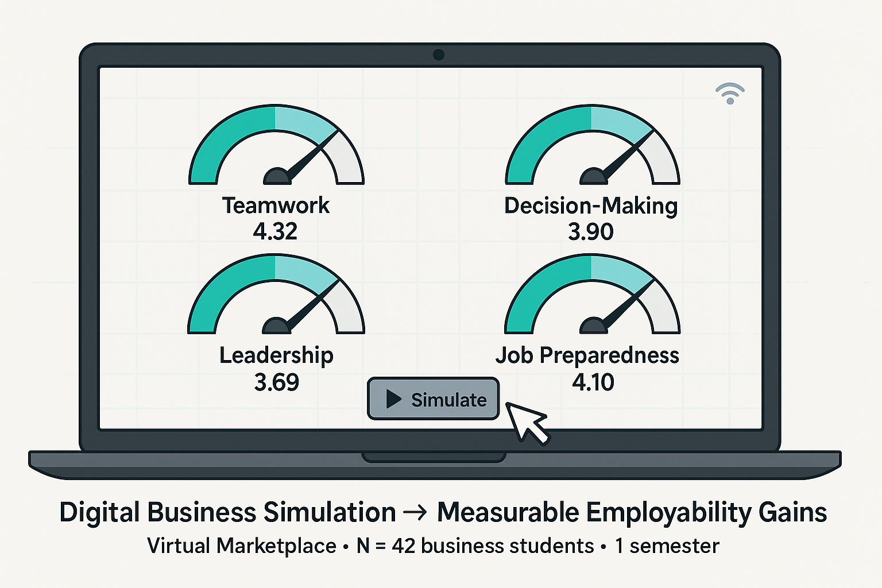Click the Virtual Marketplace subtitle text
This screenshot has width=882, height=588.
242,546
